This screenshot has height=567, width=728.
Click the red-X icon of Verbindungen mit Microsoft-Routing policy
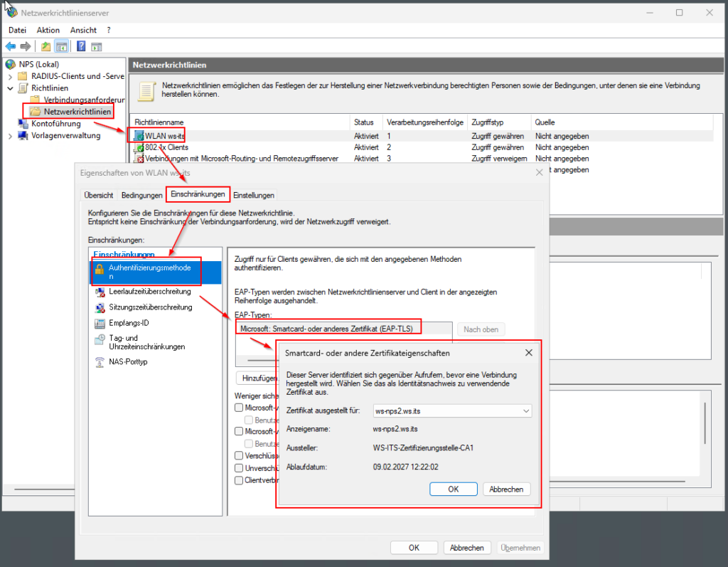coord(139,159)
